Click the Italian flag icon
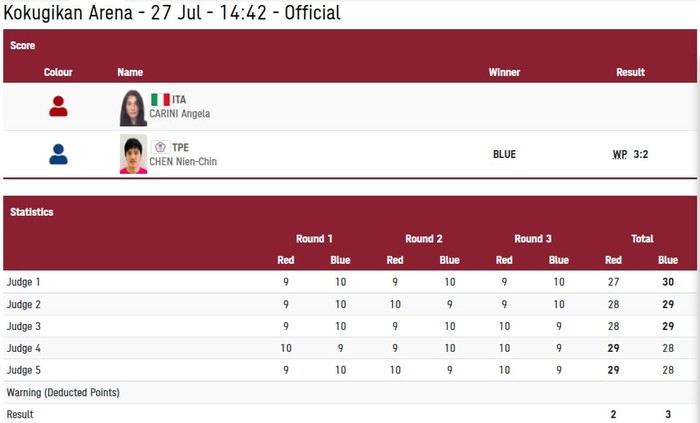700x423 pixels. 160,100
